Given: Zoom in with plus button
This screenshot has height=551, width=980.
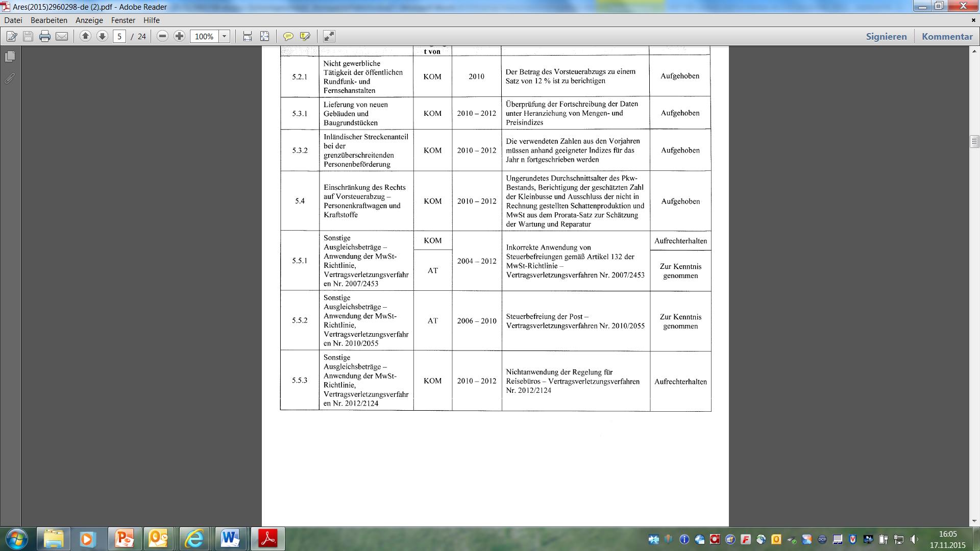Looking at the screenshot, I should pos(179,36).
